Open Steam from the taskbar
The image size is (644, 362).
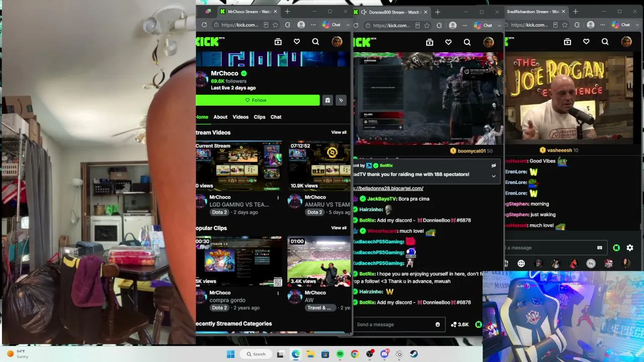[414, 354]
